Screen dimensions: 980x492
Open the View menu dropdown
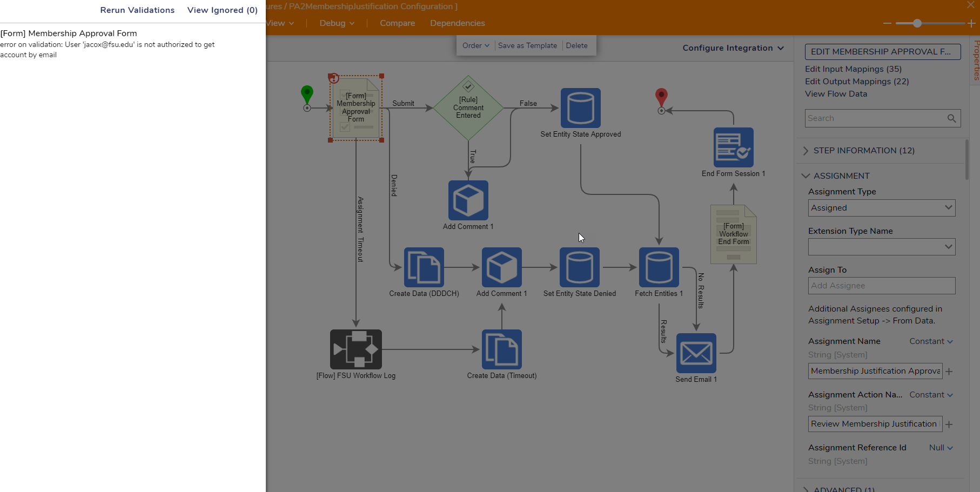(x=280, y=23)
